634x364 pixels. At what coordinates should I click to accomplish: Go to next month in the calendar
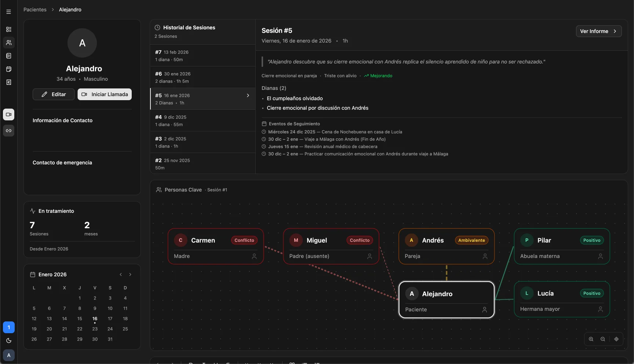130,274
